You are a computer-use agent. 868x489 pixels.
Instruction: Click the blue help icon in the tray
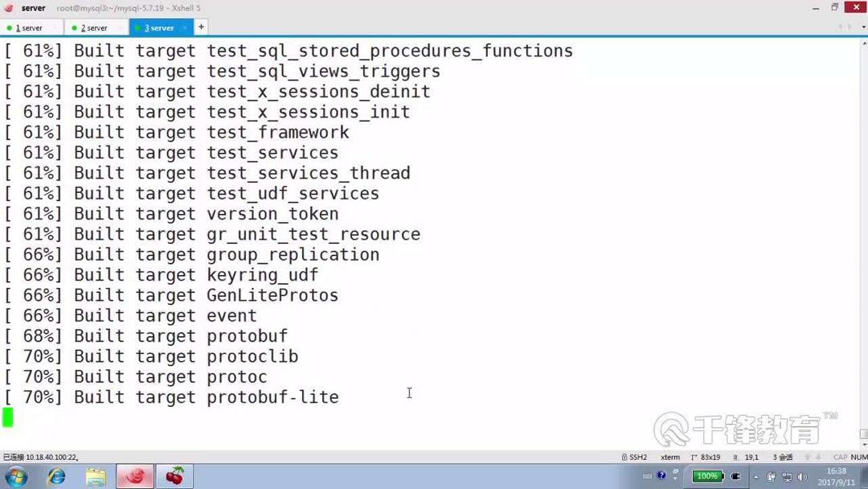661,476
